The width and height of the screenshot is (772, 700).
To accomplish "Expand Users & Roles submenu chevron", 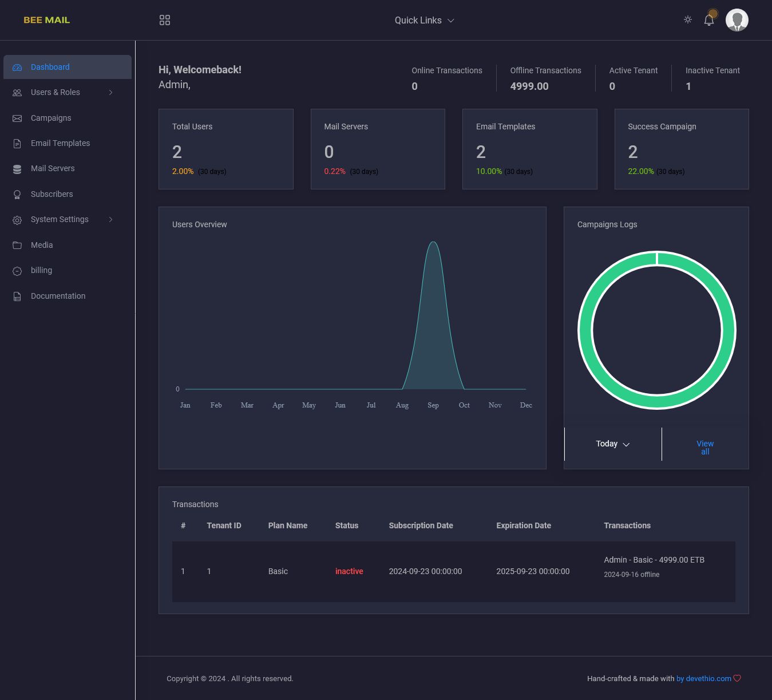I will point(110,92).
